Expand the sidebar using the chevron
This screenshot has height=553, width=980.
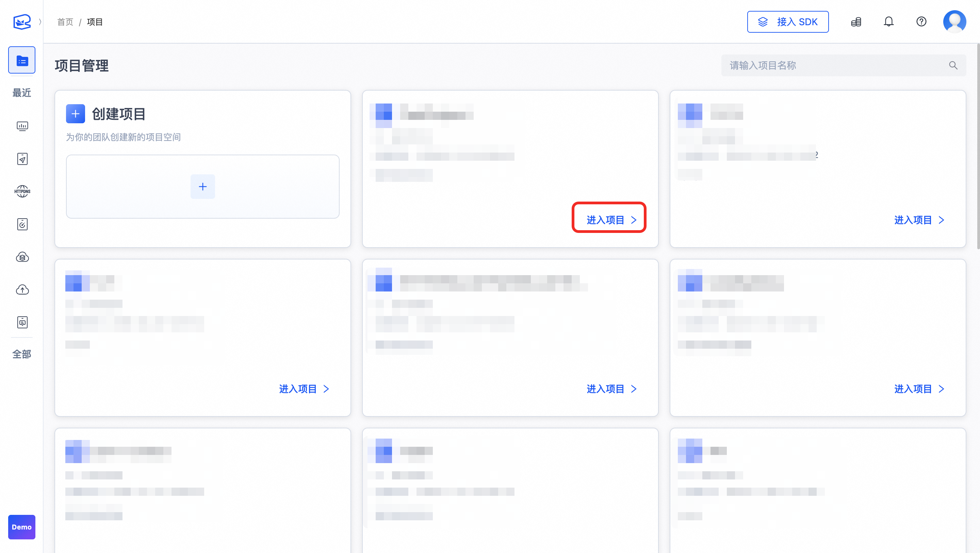point(40,22)
